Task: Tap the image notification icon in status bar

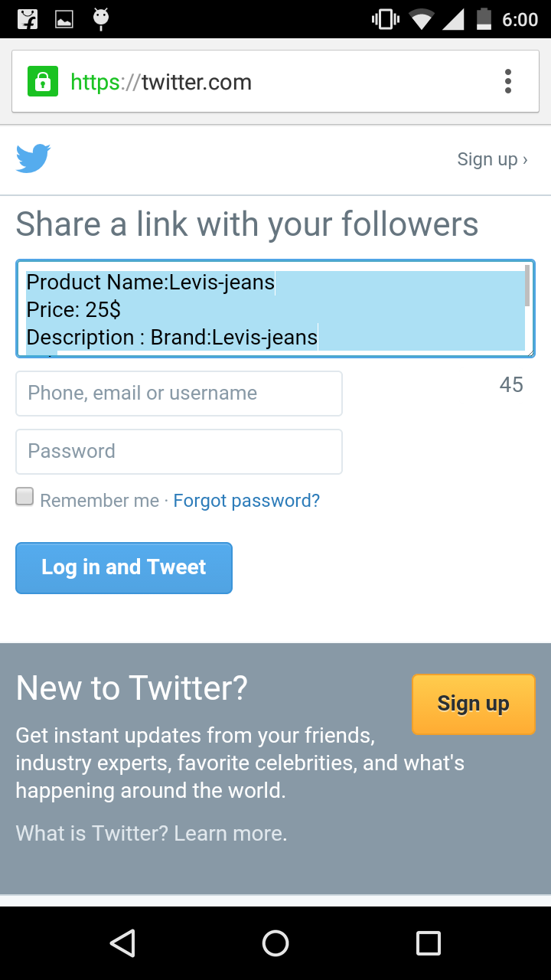Action: [x=64, y=19]
